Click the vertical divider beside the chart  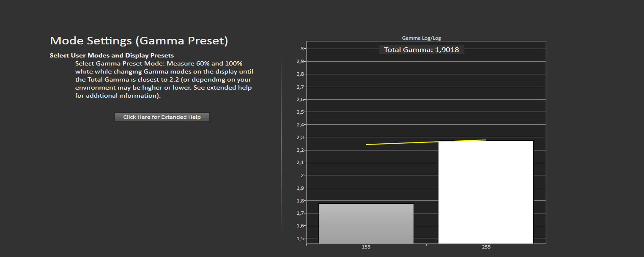(x=281, y=147)
